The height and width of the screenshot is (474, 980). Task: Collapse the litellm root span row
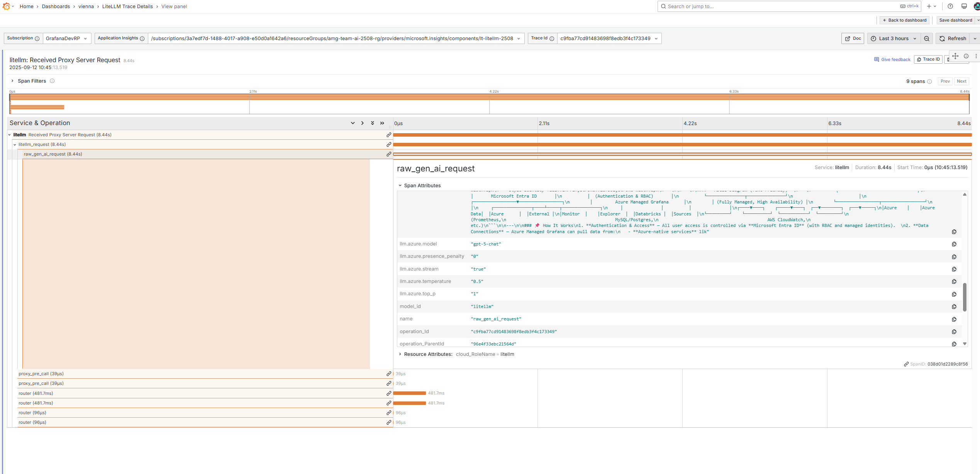coord(10,135)
